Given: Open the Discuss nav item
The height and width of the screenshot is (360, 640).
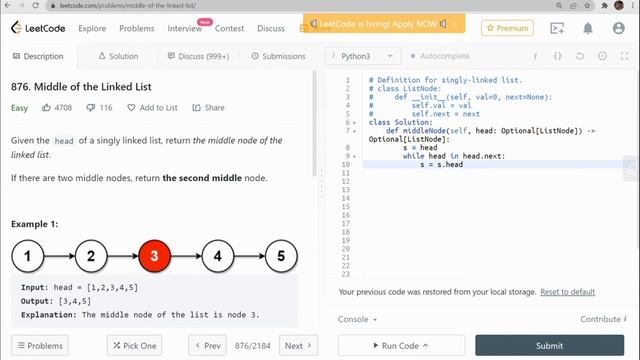Looking at the screenshot, I should (x=271, y=29).
